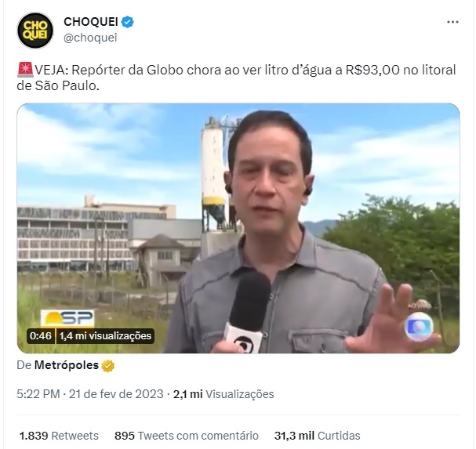Screen dimensions: 476x449
Task: Show the 31,3 mil Curtidas list
Action: 318,436
